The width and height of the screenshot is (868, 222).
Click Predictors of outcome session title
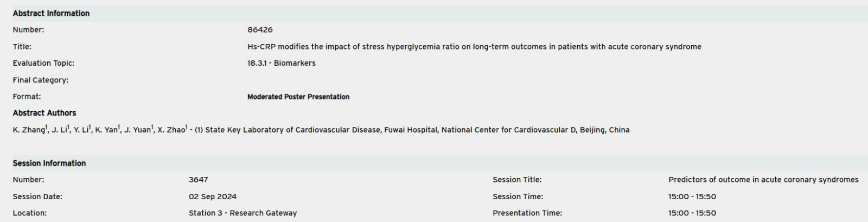(763, 180)
